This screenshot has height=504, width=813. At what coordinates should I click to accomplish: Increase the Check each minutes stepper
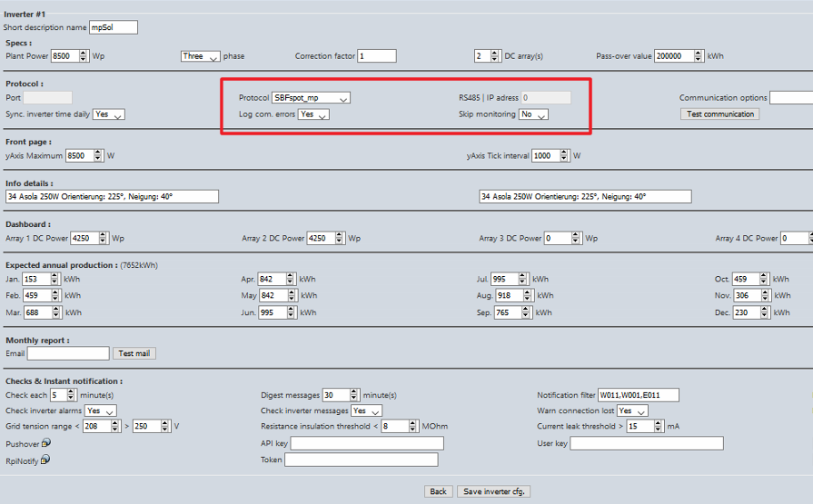coord(74,392)
